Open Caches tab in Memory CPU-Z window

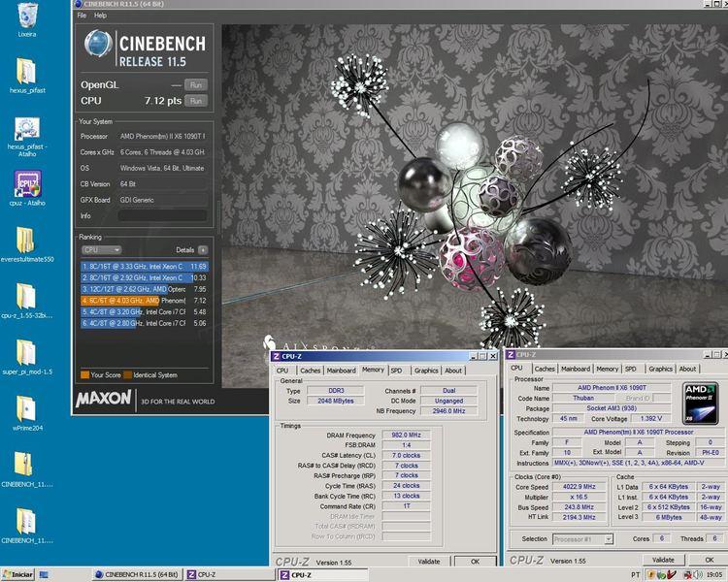tap(310, 371)
